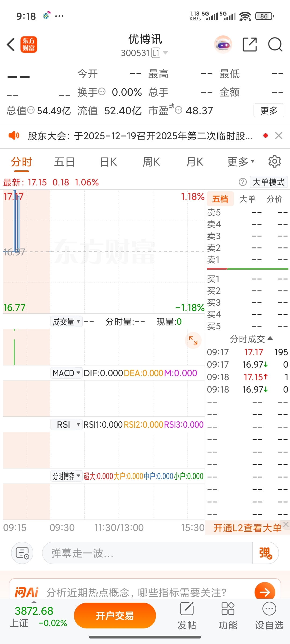This screenshot has height=644, width=290.
Task: Switch to the 月K tab
Action: 195,162
